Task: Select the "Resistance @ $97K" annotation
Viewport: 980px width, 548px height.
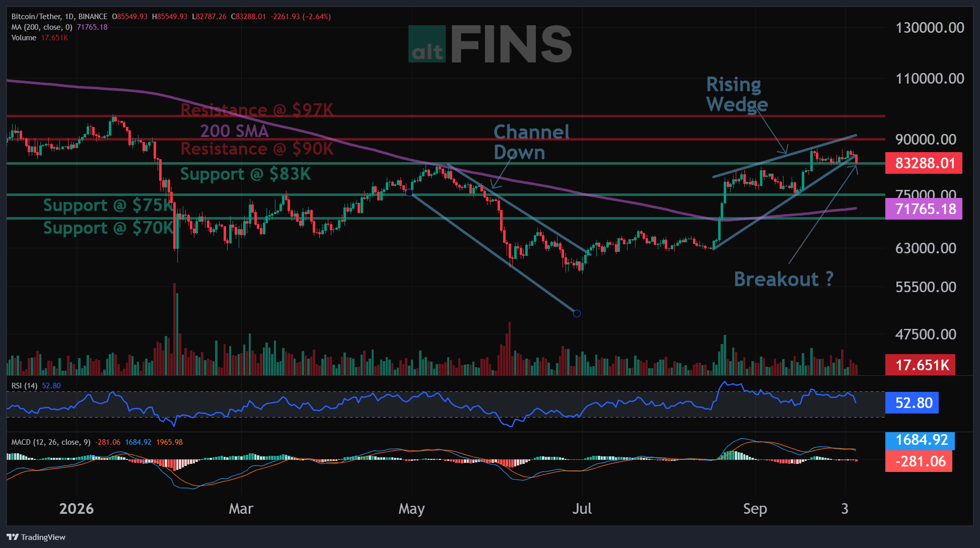Action: [257, 110]
